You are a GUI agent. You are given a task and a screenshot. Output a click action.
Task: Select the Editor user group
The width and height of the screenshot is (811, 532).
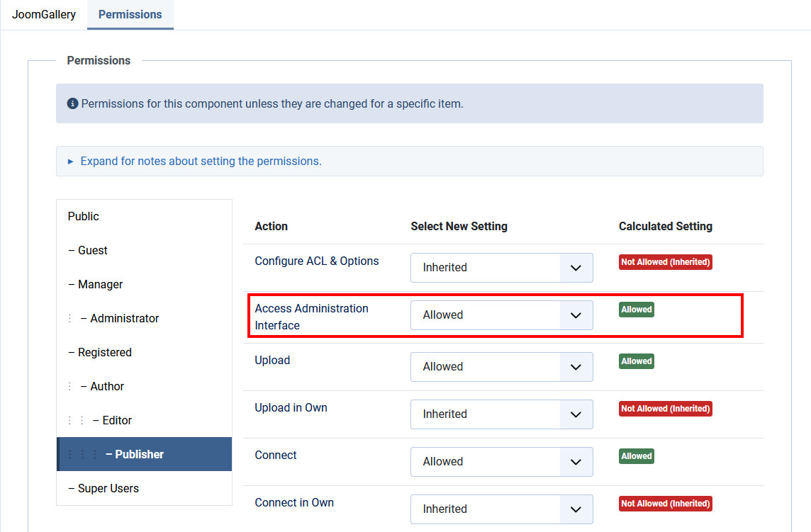[x=145, y=420]
